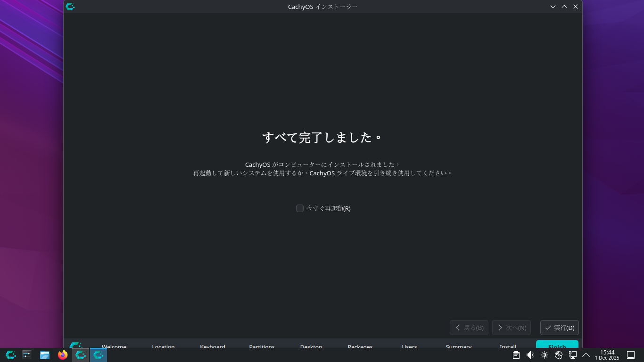Click the 戻る(B) back button

coord(469,328)
